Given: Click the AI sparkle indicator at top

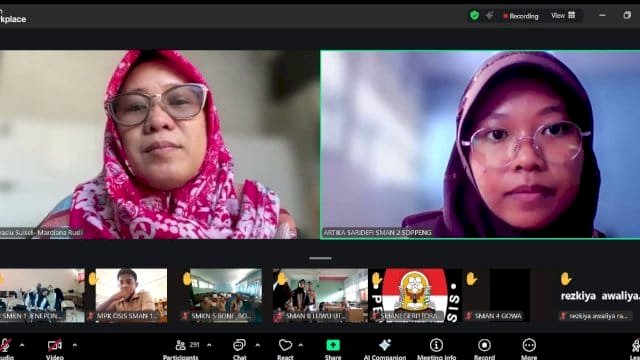Looking at the screenshot, I should (489, 16).
